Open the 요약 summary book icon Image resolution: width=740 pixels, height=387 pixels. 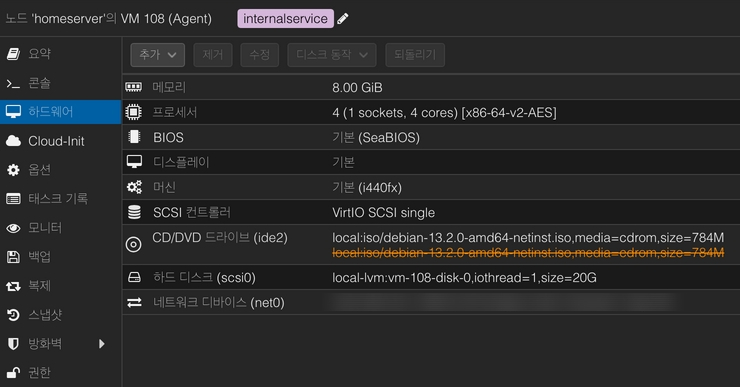tap(13, 54)
